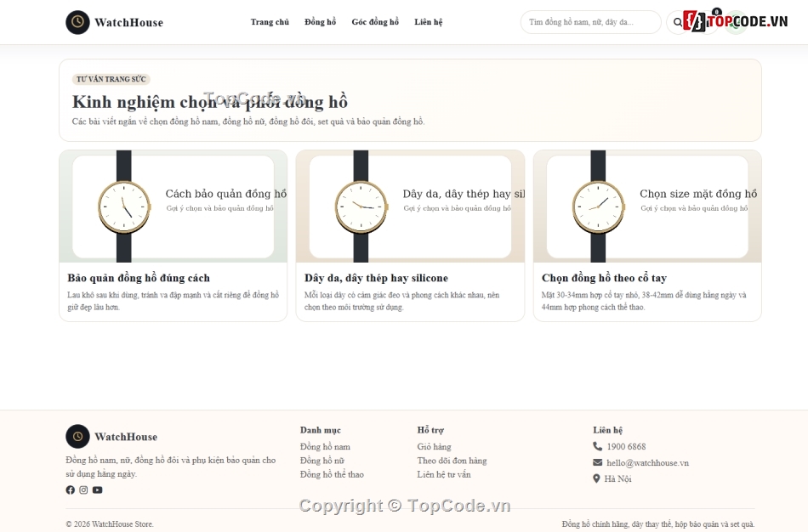Open the Góc đồng hồ menu item
Image resolution: width=808 pixels, height=532 pixels.
(x=375, y=22)
